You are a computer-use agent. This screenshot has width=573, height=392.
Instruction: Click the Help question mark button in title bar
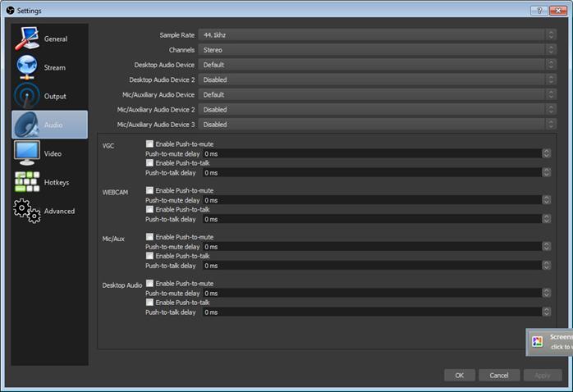click(539, 11)
